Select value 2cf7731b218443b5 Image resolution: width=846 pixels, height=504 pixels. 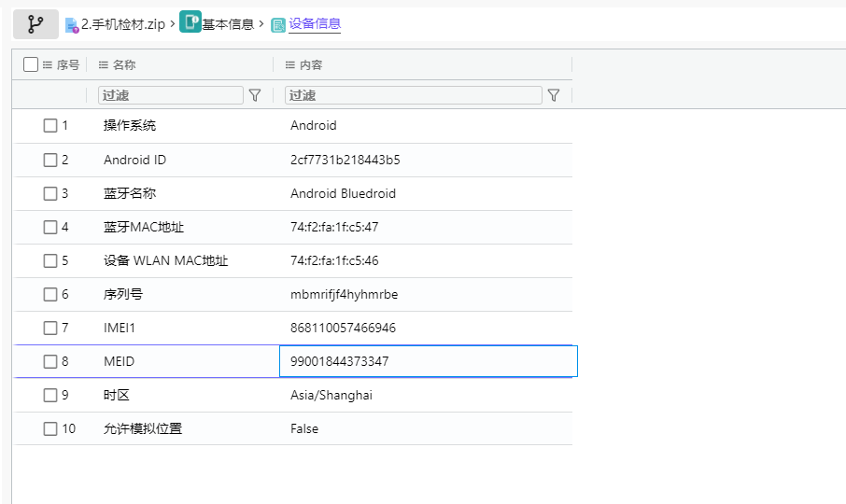tap(345, 161)
